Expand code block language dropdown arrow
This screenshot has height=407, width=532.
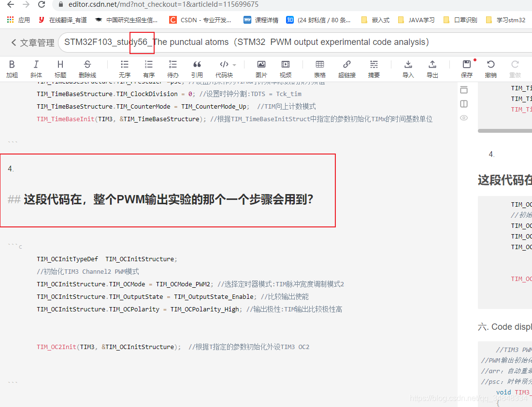234,65
